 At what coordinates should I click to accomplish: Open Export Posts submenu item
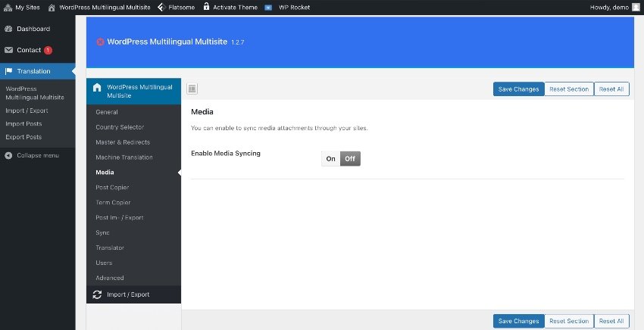point(23,137)
